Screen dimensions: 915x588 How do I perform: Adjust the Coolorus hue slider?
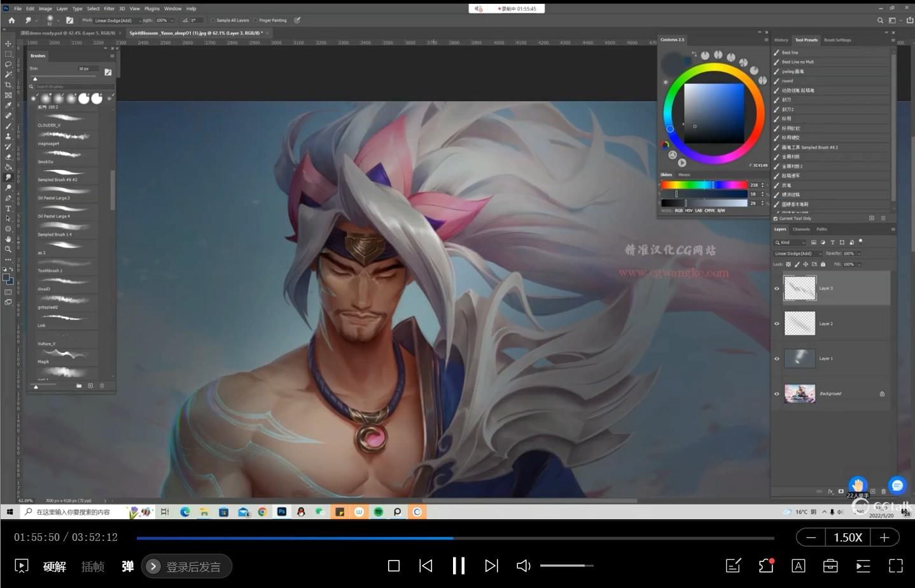[x=704, y=185]
